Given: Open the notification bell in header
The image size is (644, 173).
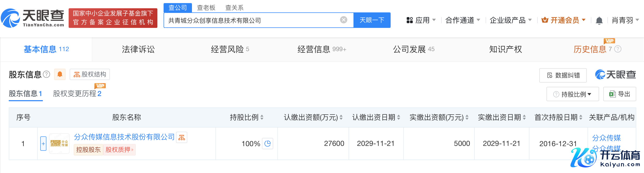Looking at the screenshot, I should click(599, 20).
